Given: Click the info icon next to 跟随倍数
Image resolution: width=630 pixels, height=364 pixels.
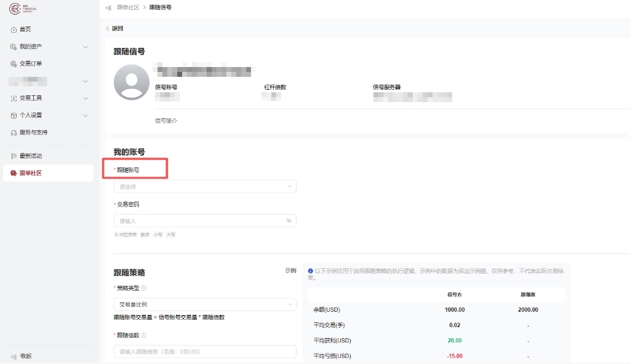Looking at the screenshot, I should coord(144,336).
